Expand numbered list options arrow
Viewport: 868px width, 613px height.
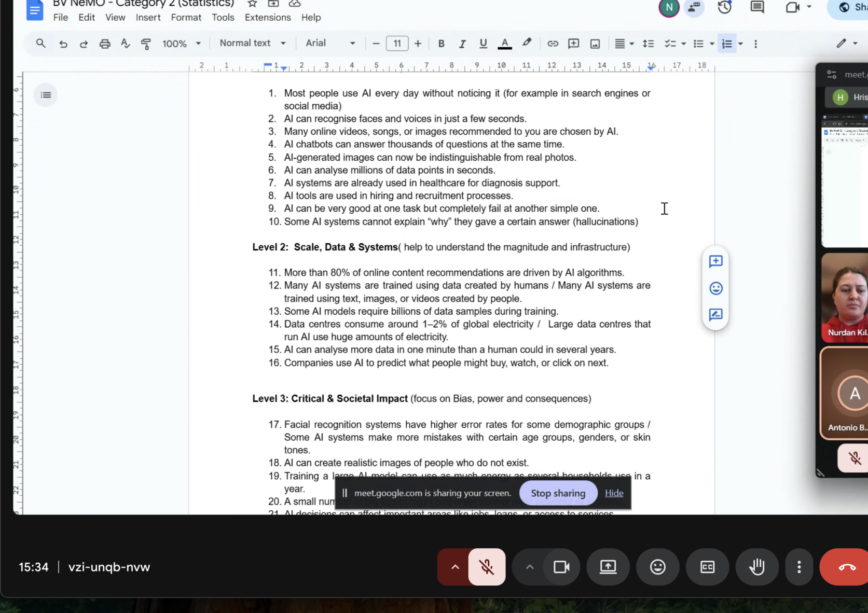tap(740, 44)
